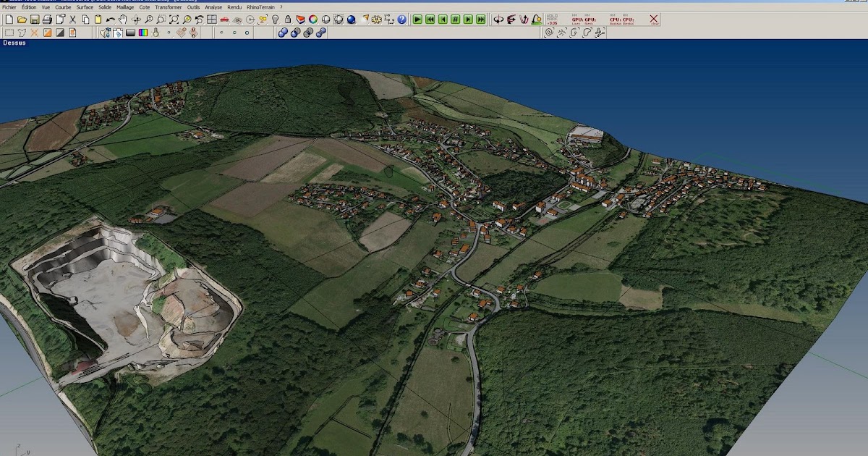The width and height of the screenshot is (868, 456).
Task: Click the red X clear button
Action: coord(654,19)
